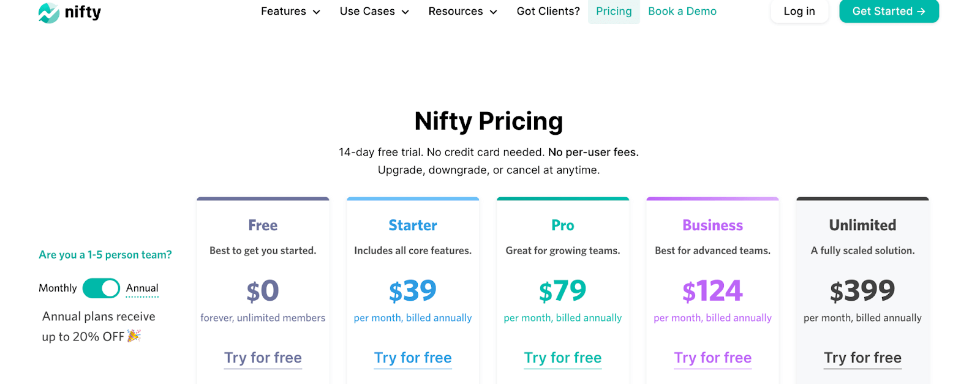Open the Pricing nav item
This screenshot has height=384, width=980.
coord(614,12)
